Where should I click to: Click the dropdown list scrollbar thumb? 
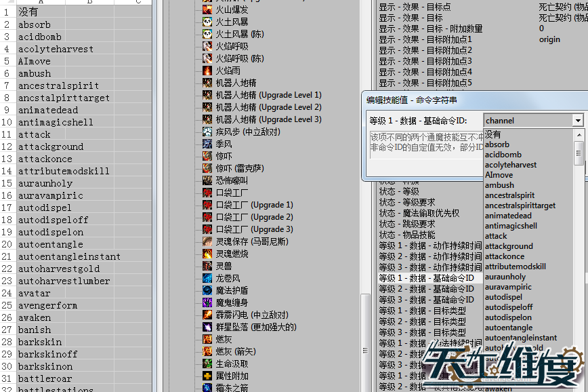pos(579,149)
